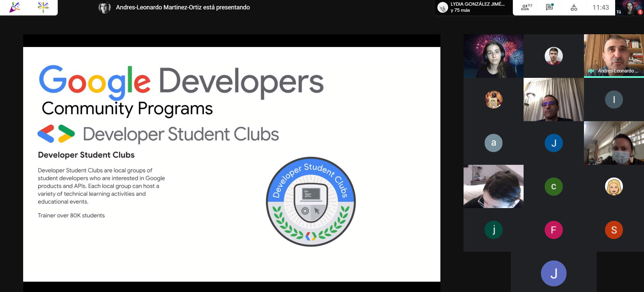Select orange participant avatar letter S
Screen dimensions: 644x292
(x=614, y=230)
